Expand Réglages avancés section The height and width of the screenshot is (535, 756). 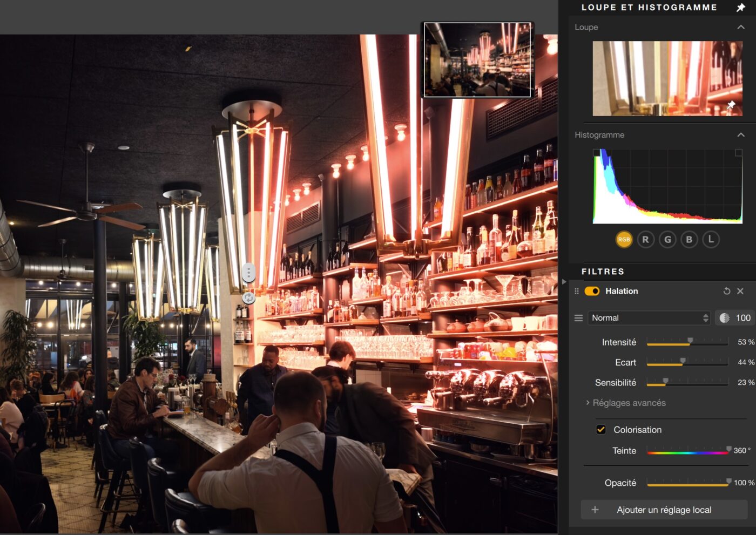point(629,403)
